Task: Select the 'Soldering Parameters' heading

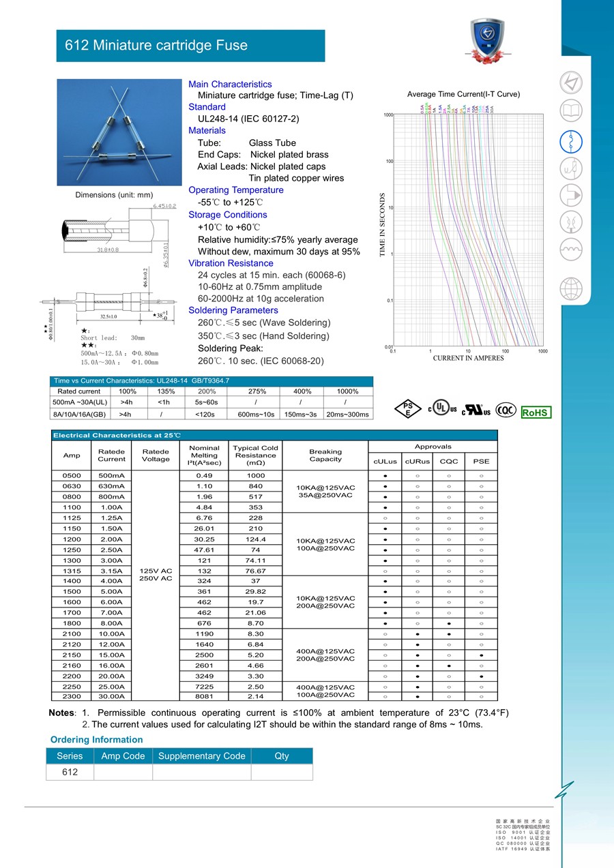Action: 233,310
